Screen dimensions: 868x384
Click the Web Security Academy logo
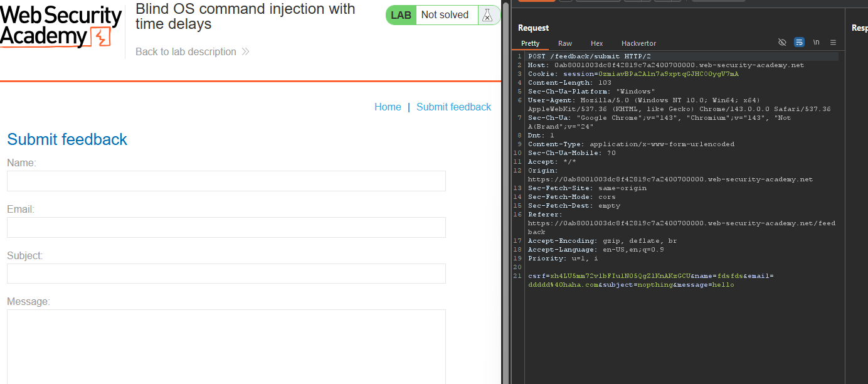[x=61, y=27]
